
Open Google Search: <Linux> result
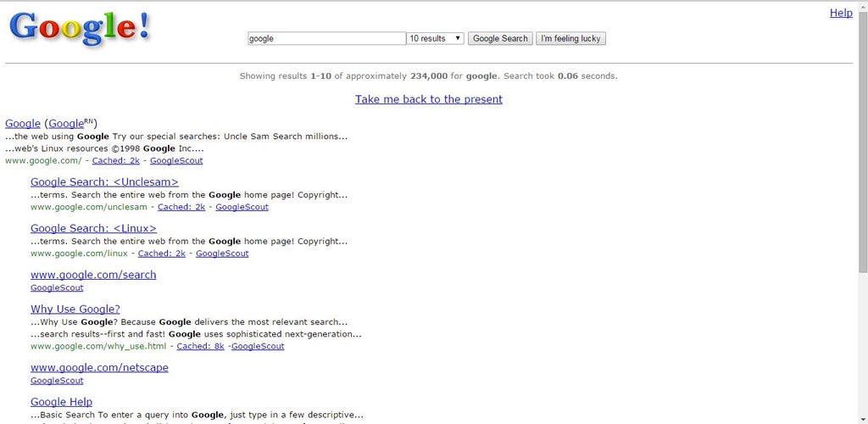click(x=93, y=228)
